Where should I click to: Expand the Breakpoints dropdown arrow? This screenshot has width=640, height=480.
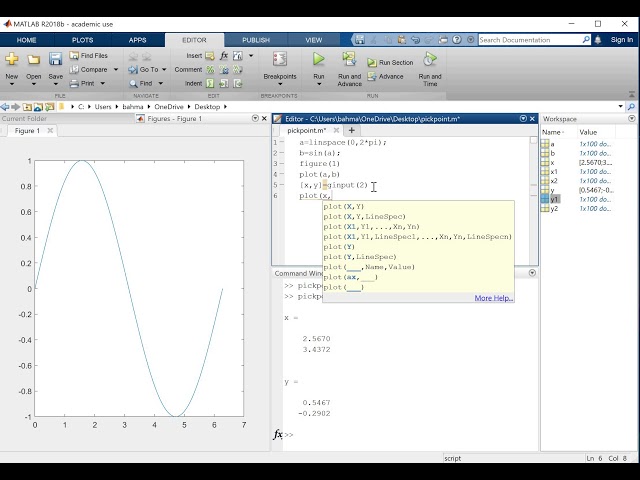[280, 84]
